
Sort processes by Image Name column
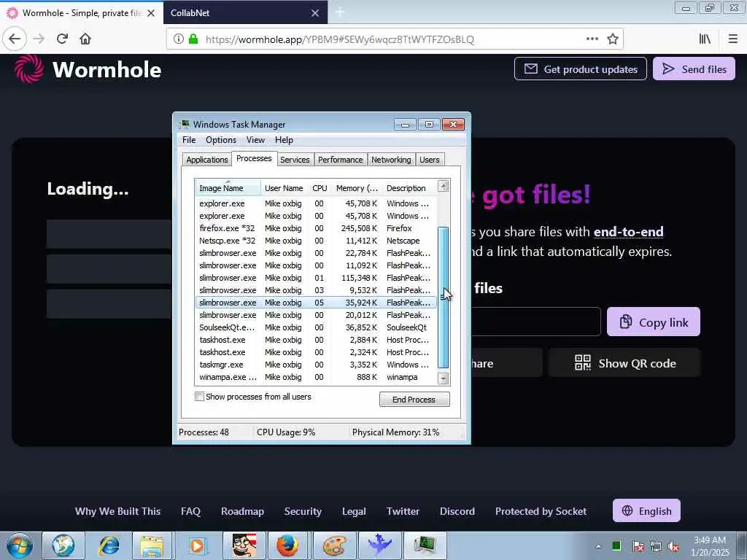(228, 188)
